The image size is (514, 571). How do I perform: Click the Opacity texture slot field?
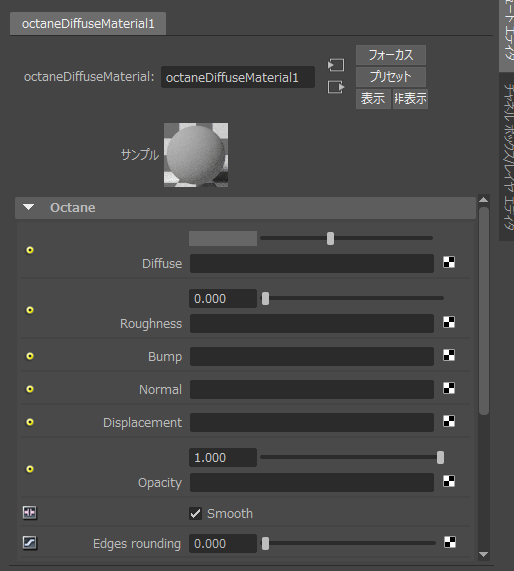(x=312, y=483)
